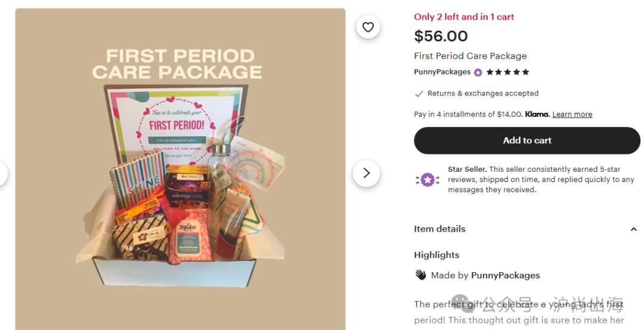The image size is (644, 330).
Task: Click the Klarna logo
Action: (537, 114)
